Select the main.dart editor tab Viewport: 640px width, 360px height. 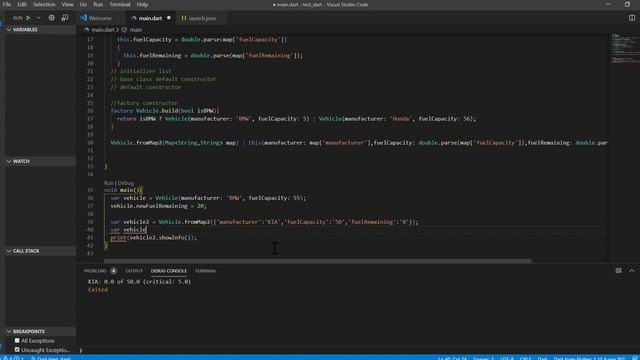[x=150, y=18]
